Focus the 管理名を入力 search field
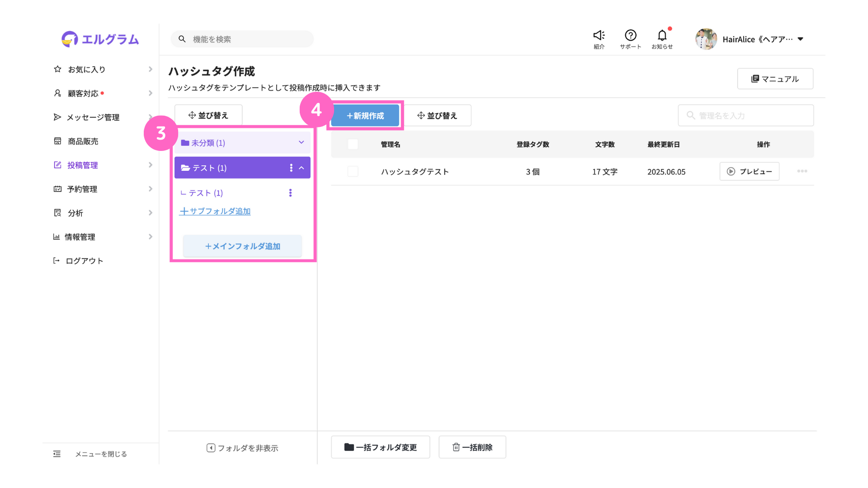This screenshot has height=488, width=868. coord(746,115)
